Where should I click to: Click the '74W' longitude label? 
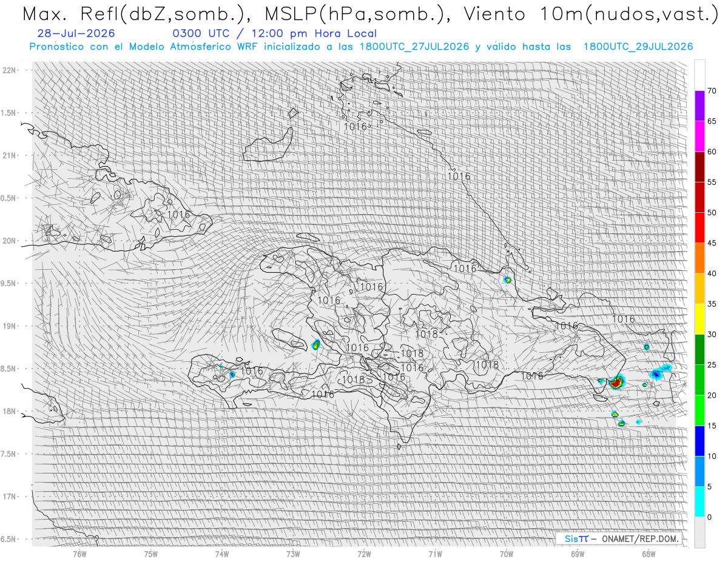(222, 554)
